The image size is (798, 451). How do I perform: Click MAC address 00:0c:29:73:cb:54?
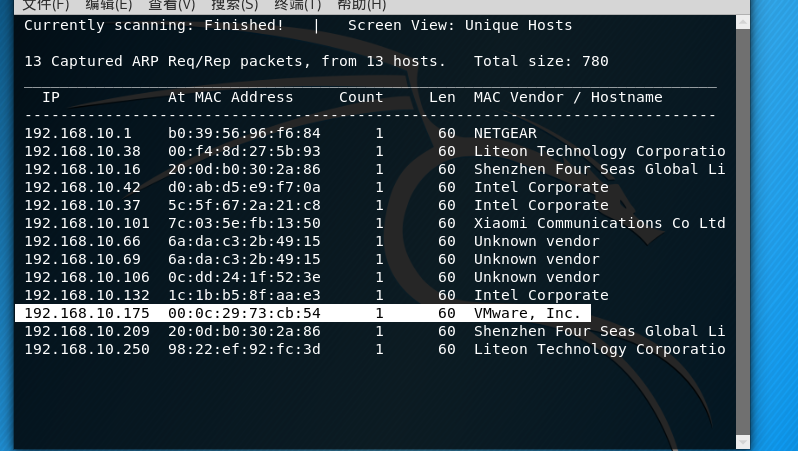click(x=244, y=313)
